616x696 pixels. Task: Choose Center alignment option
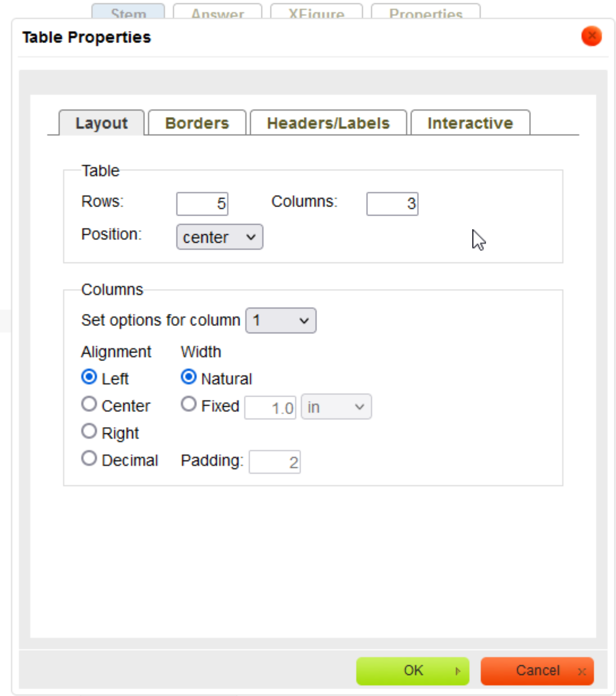point(89,404)
